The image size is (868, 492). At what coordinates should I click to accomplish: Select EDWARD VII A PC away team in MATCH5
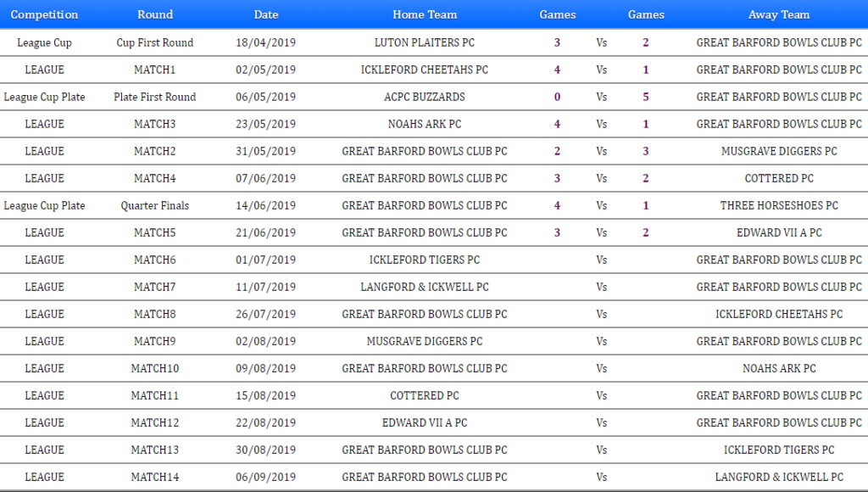(779, 232)
